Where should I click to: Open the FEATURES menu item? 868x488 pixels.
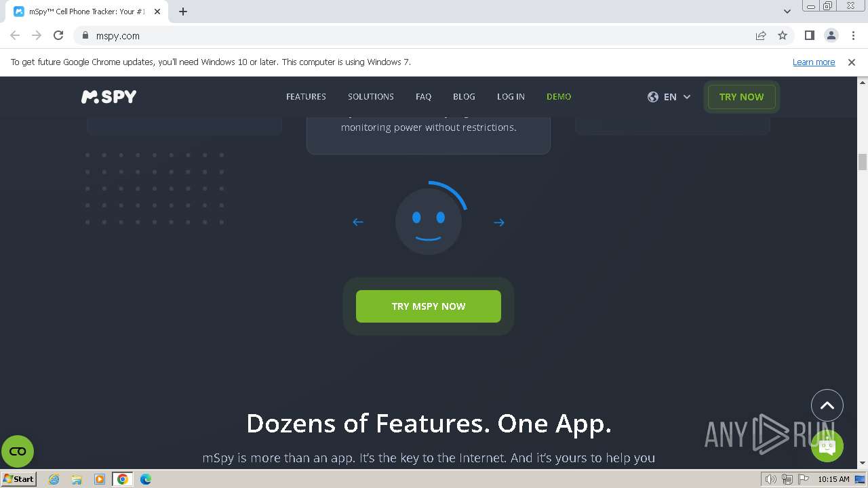[x=306, y=97]
